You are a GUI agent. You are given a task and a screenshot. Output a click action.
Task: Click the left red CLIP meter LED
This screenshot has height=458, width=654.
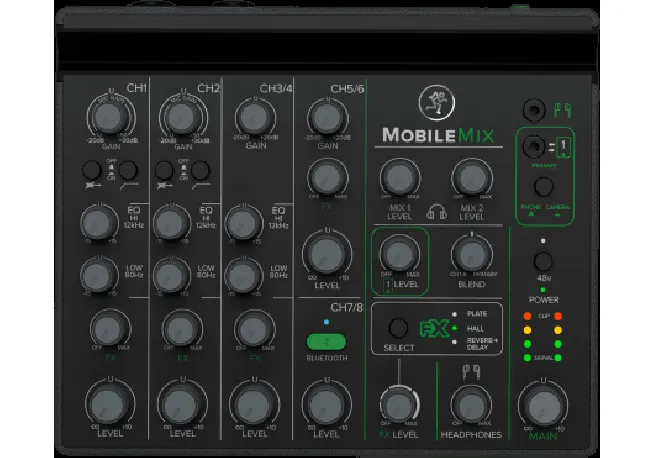tap(527, 316)
